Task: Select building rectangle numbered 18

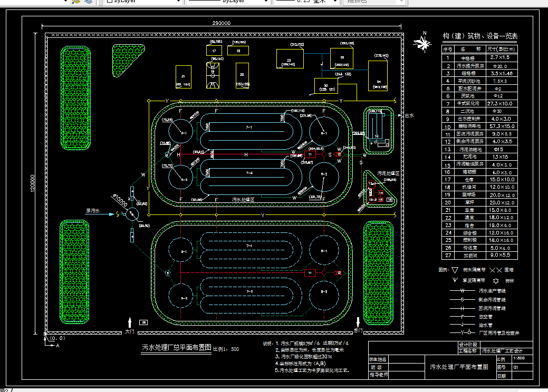Action: [238, 51]
